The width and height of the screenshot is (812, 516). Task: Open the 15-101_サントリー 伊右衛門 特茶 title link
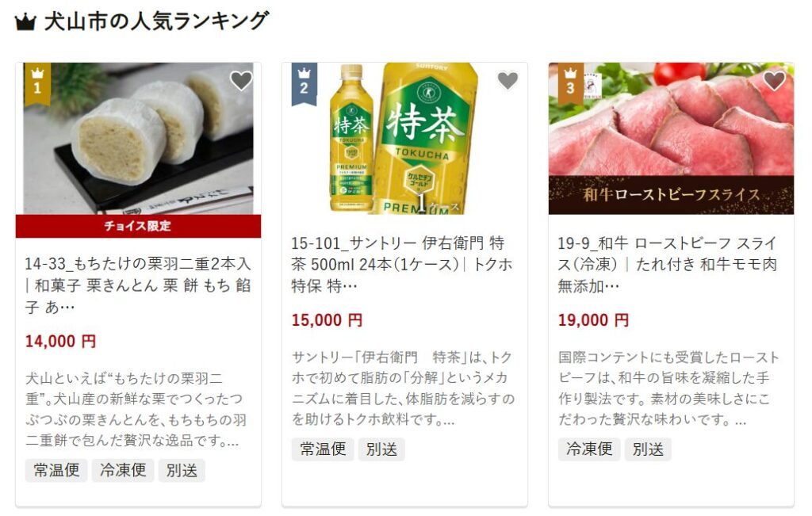click(x=402, y=264)
